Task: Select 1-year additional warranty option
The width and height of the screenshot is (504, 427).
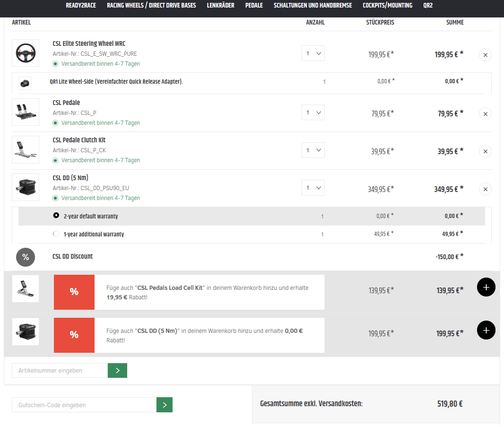Action: (56, 234)
